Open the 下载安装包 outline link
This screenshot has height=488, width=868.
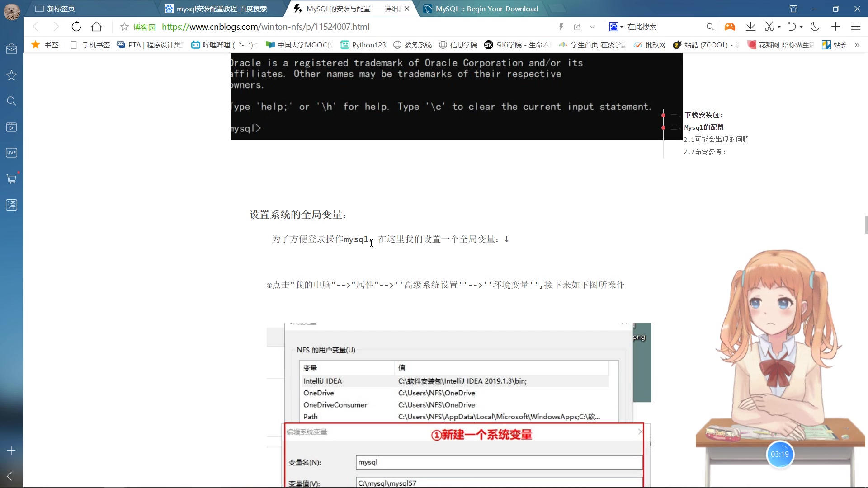click(x=704, y=115)
